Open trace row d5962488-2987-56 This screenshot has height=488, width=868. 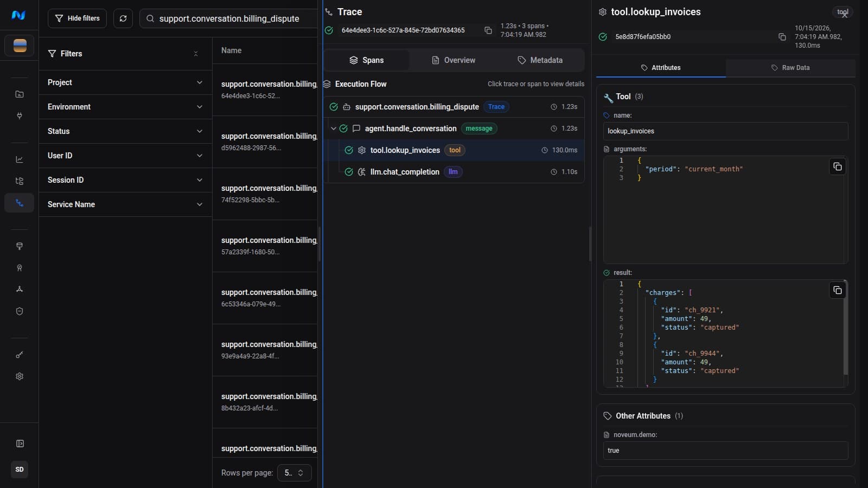265,142
